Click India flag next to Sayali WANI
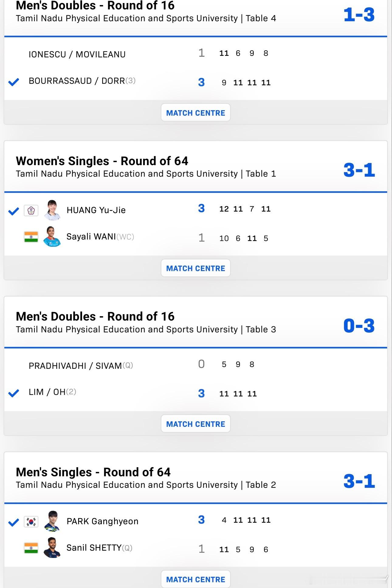 (x=31, y=237)
